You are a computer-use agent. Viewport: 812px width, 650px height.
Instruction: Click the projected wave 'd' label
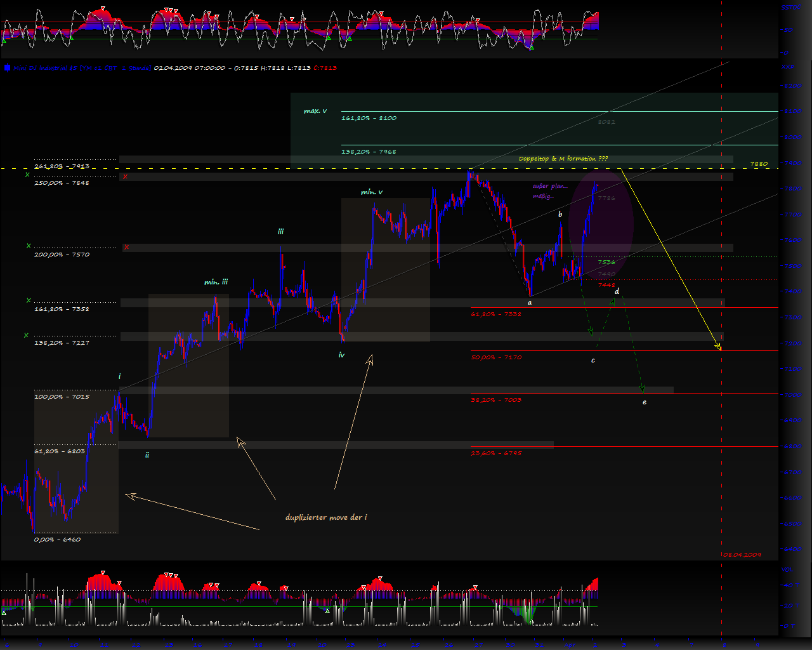click(617, 291)
